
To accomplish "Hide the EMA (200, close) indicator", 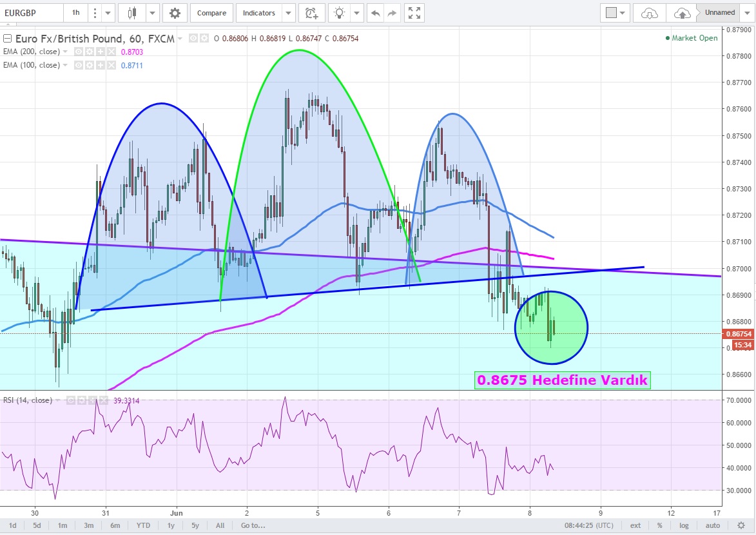I will (79, 52).
